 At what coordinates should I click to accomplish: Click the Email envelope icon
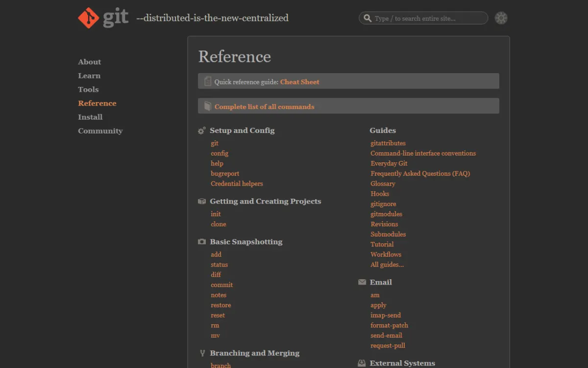point(362,282)
